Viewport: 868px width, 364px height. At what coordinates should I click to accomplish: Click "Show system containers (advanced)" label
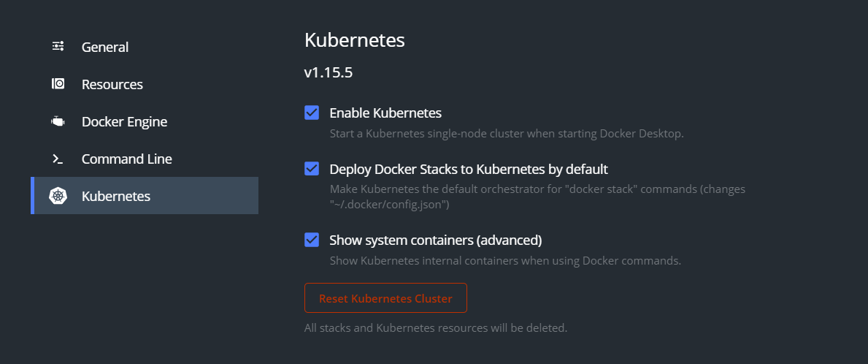coord(436,240)
